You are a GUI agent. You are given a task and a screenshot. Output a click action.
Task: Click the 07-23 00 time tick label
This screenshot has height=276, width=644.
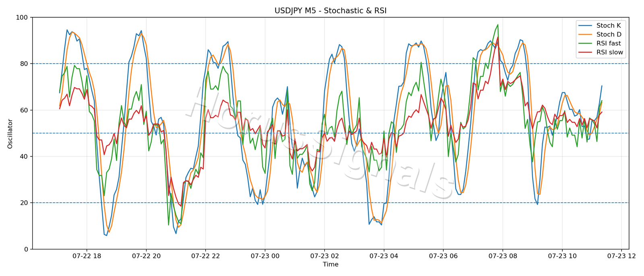click(x=265, y=255)
